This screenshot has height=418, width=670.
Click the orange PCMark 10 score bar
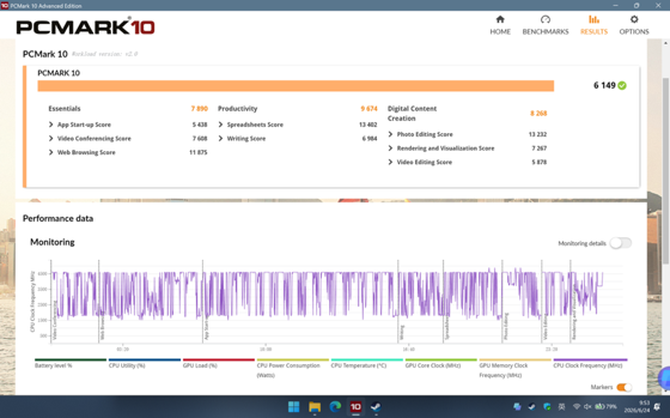pos(296,86)
